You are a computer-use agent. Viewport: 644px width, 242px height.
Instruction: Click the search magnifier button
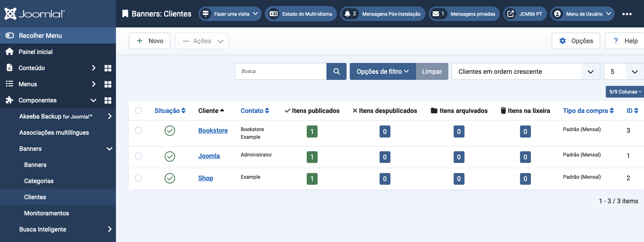click(x=336, y=71)
